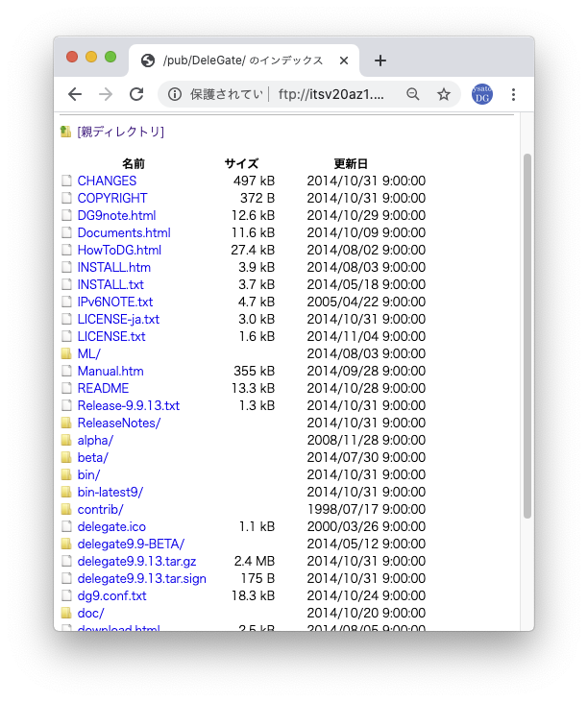Bookmark this page using the star icon
The height and width of the screenshot is (702, 588).
[x=443, y=94]
